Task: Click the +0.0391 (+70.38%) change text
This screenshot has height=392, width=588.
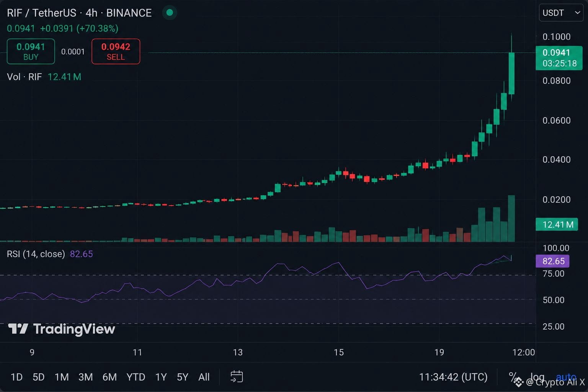Action: (x=79, y=28)
